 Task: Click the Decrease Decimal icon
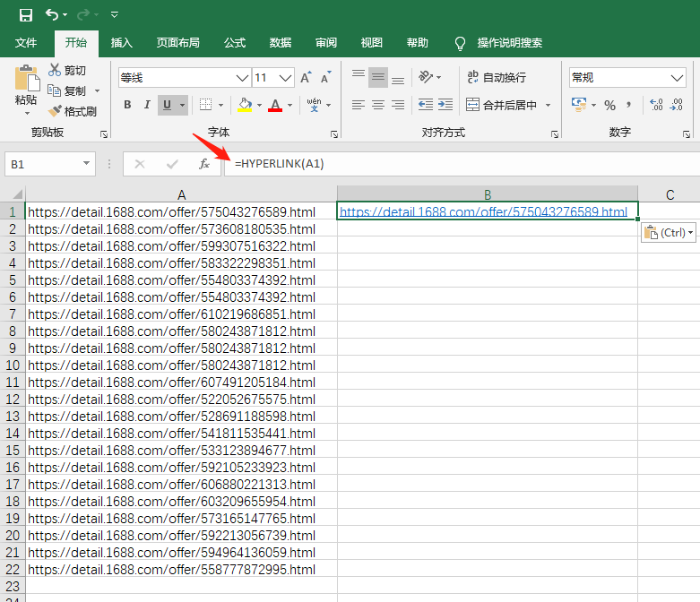(x=677, y=105)
